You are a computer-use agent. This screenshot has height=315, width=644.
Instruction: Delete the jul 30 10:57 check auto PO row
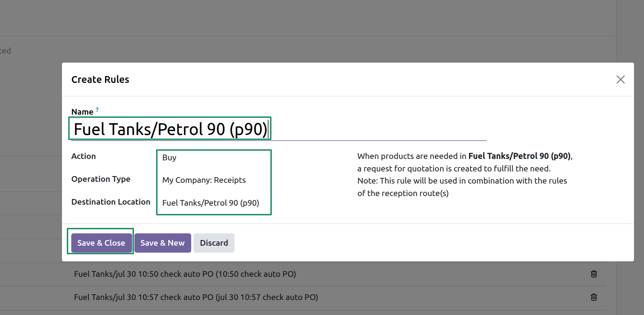click(594, 297)
